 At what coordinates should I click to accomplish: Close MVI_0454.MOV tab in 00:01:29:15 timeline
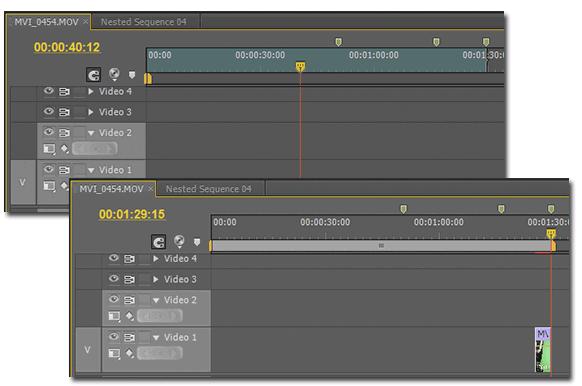[x=150, y=189]
